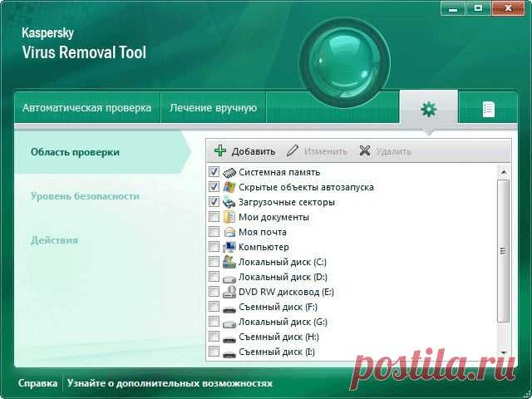Click the My Mail envelope icon
The image size is (532, 399).
pos(229,232)
